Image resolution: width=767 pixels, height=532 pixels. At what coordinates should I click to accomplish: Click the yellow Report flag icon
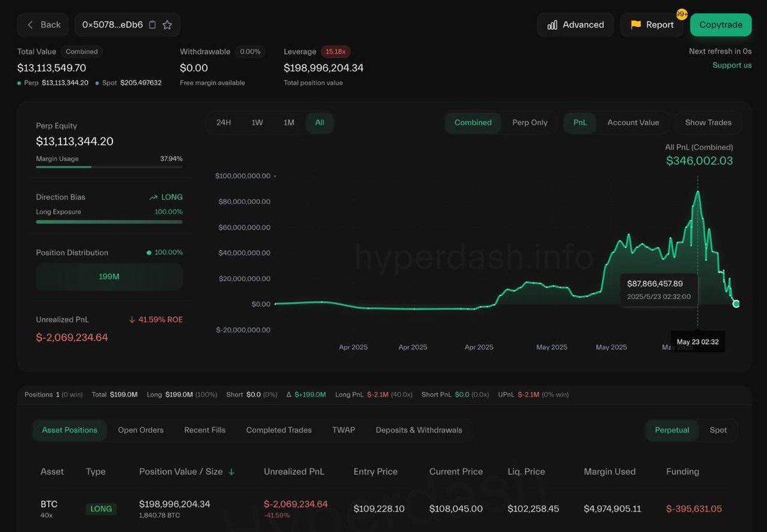635,24
